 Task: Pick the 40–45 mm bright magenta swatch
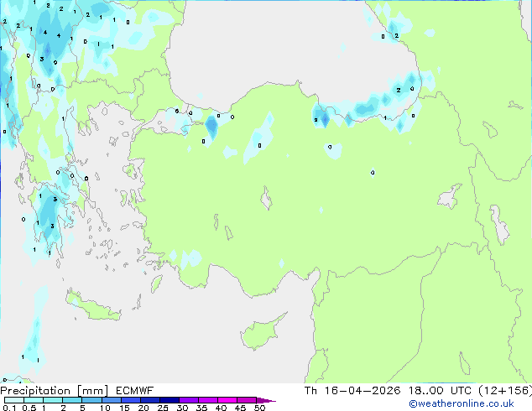click(227, 400)
